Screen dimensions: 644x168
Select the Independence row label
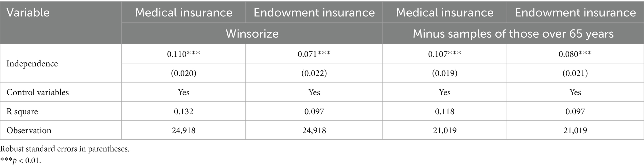(x=32, y=64)
